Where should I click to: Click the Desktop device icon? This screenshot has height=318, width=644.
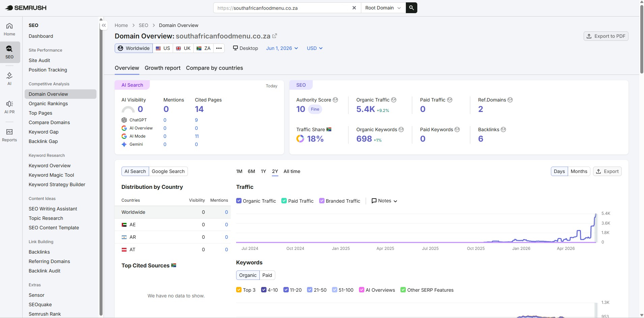(x=235, y=48)
